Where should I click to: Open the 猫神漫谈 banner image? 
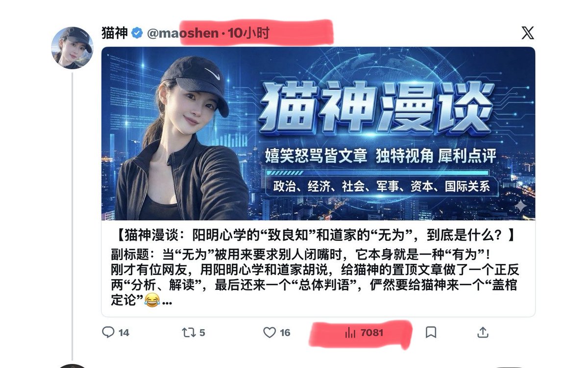[318, 133]
